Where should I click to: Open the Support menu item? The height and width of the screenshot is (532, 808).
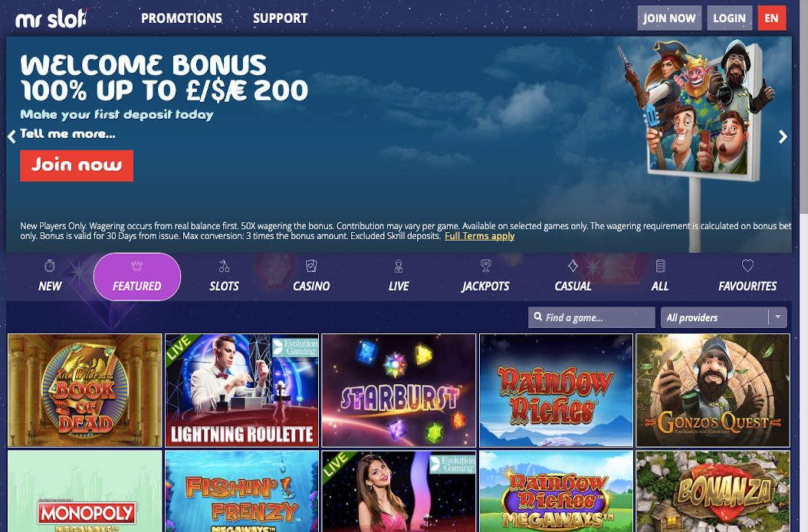[x=281, y=18]
